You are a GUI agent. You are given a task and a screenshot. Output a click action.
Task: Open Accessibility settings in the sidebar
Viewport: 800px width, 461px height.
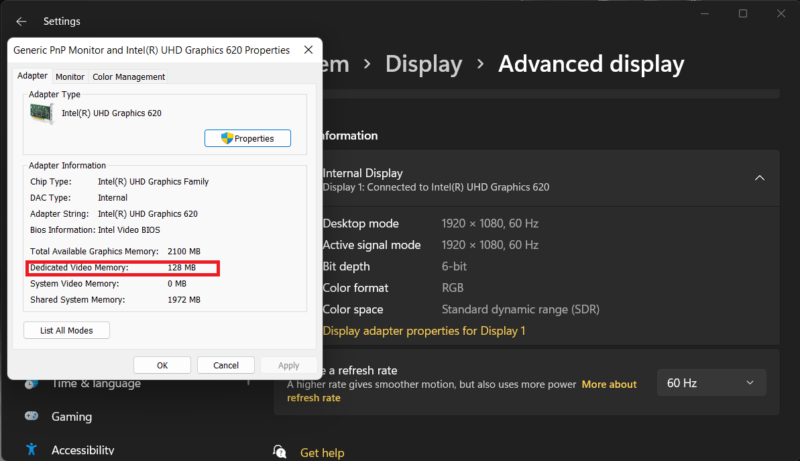click(x=83, y=450)
